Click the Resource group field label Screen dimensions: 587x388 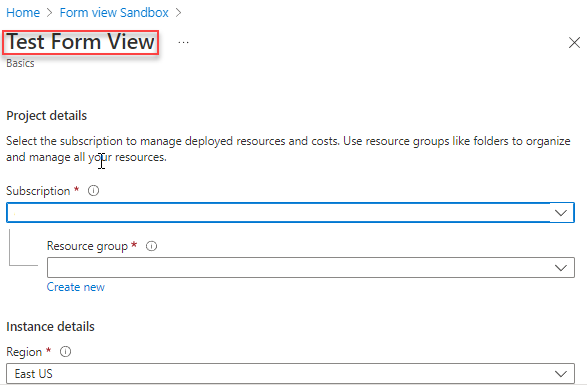[x=87, y=246]
